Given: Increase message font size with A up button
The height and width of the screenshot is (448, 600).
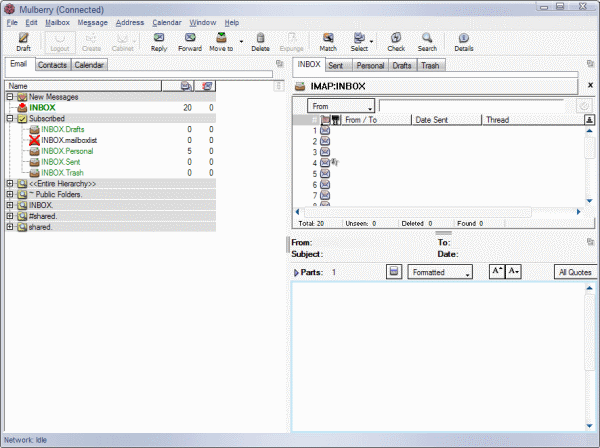Looking at the screenshot, I should point(497,272).
